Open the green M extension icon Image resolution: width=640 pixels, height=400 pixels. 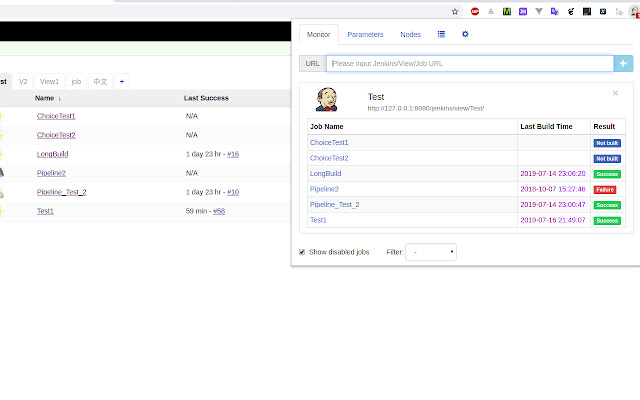point(507,12)
